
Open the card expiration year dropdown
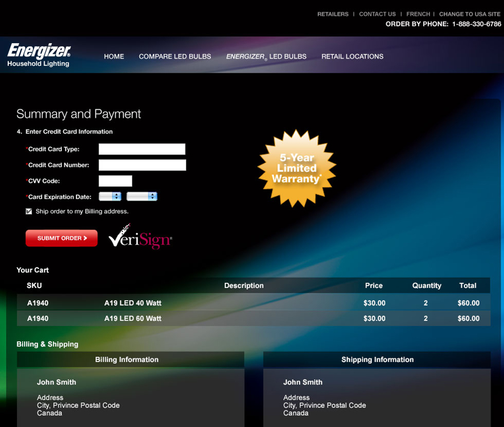click(x=142, y=197)
